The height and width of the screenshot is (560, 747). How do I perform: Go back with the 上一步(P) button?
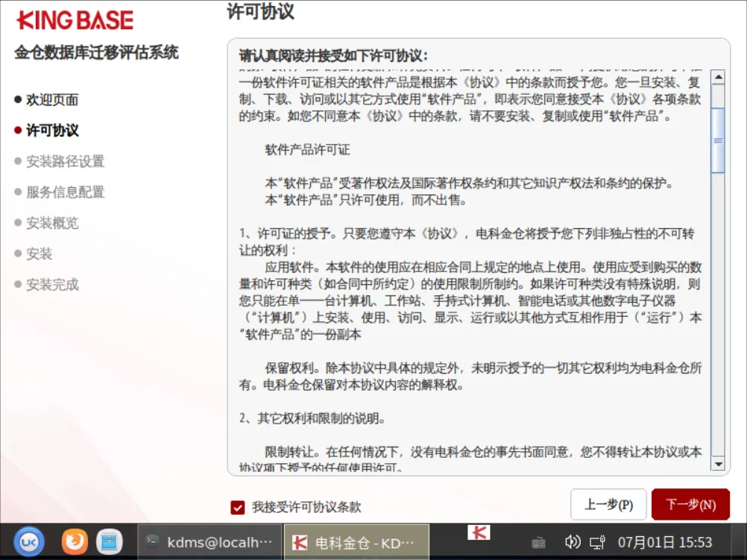click(608, 504)
